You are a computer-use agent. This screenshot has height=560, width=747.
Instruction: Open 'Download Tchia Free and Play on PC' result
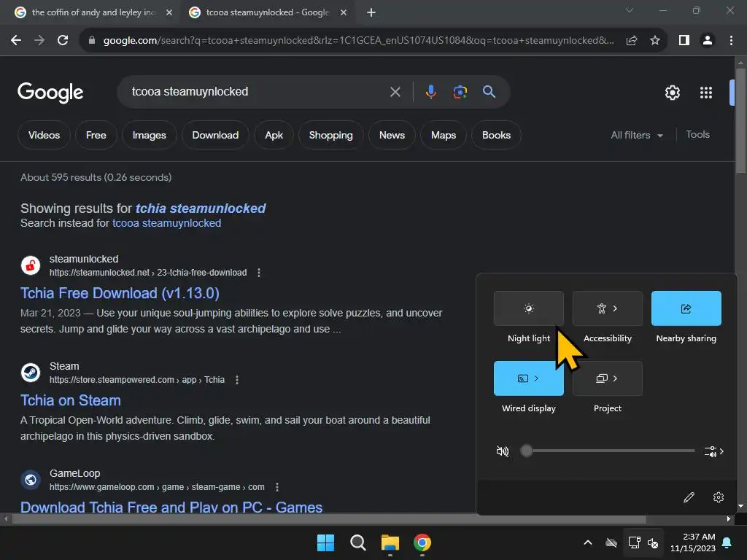(x=171, y=507)
